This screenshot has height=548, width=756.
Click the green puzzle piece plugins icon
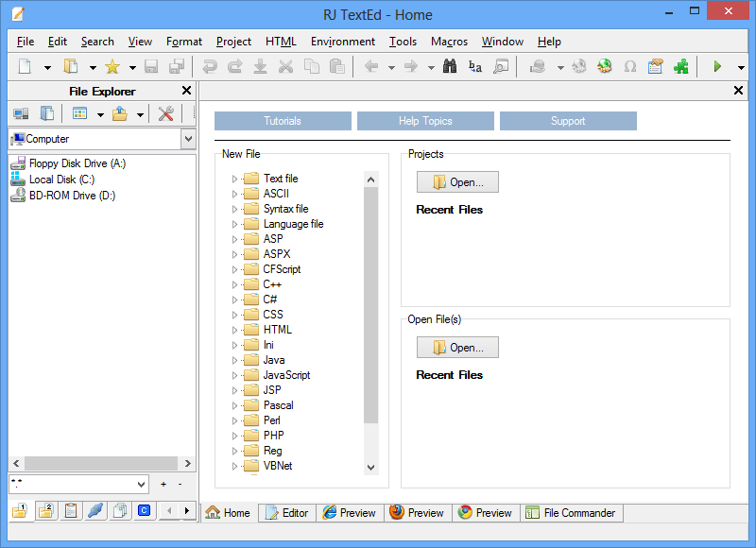pos(680,66)
